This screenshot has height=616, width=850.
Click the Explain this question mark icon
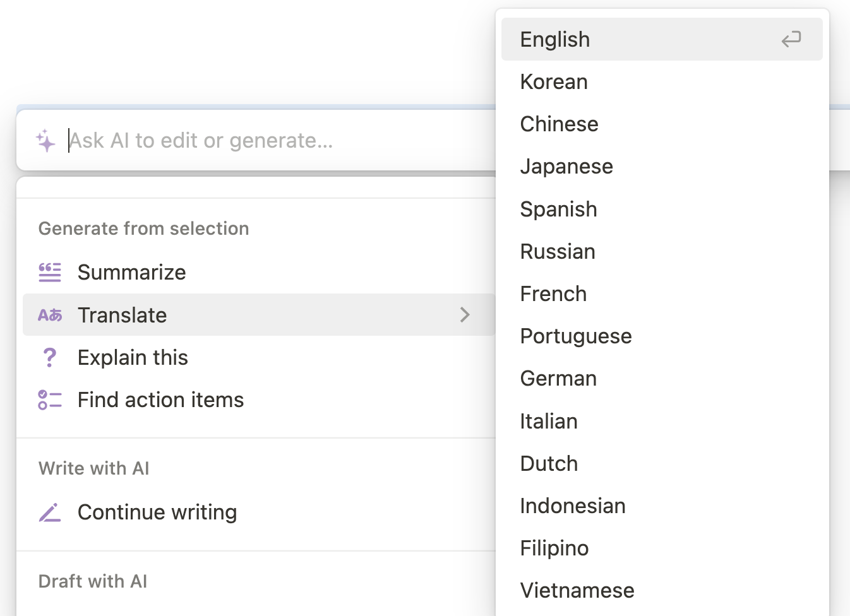pos(49,357)
